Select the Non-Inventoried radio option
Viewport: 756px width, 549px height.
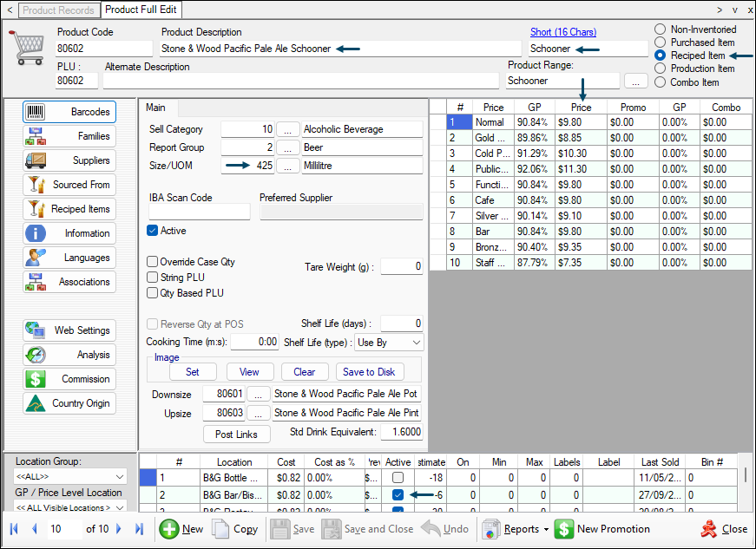(660, 29)
